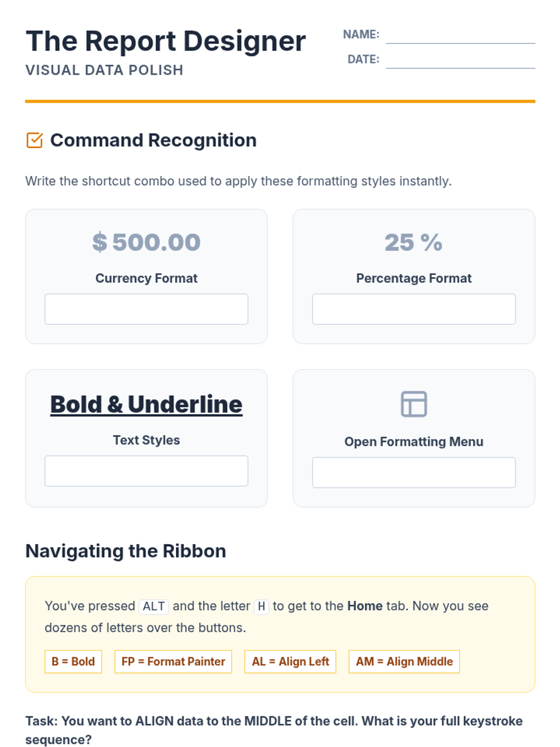The image size is (560, 747).
Task: Select the Text Styles answer box
Action: [x=146, y=471]
